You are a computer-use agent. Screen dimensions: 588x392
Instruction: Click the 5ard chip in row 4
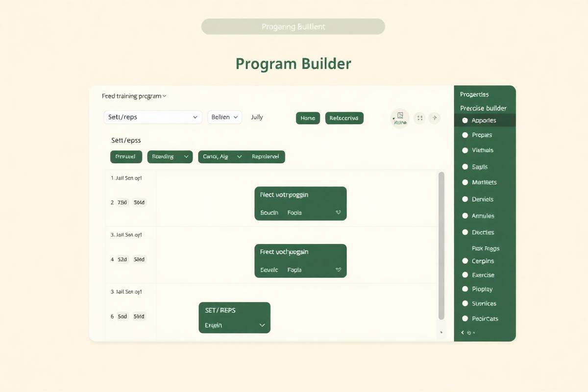pos(139,260)
